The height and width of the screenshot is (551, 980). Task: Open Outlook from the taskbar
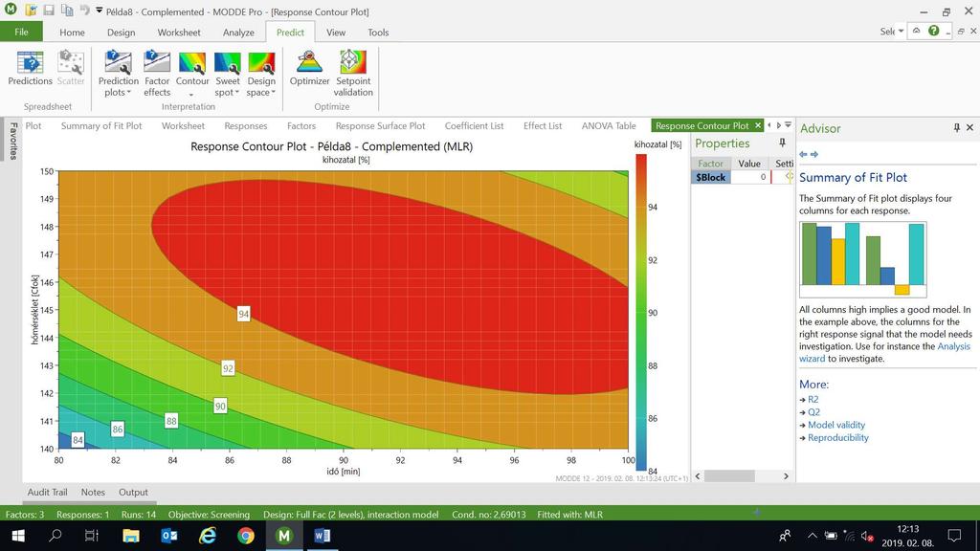(x=168, y=536)
